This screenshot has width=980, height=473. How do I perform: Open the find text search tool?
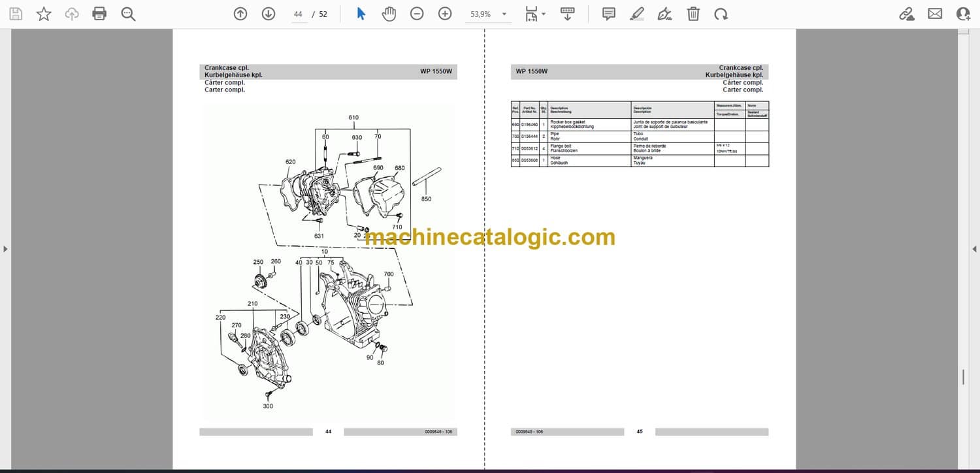[128, 14]
